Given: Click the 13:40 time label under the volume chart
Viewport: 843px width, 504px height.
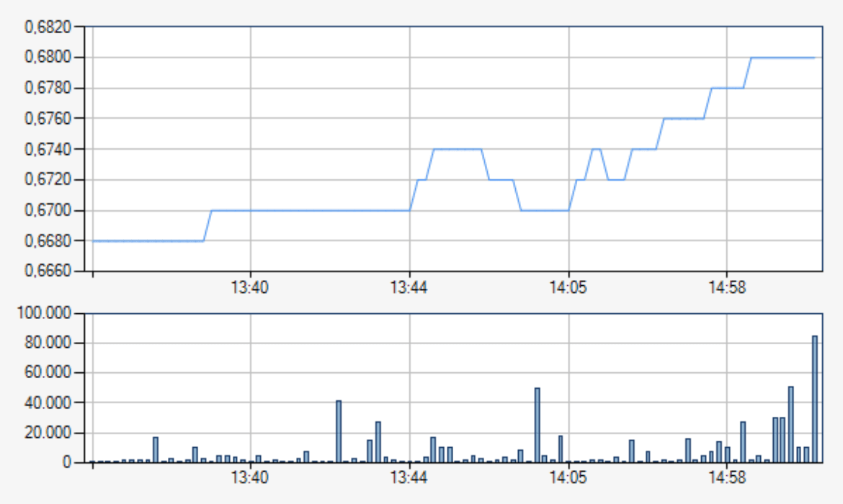Looking at the screenshot, I should pos(250,477).
